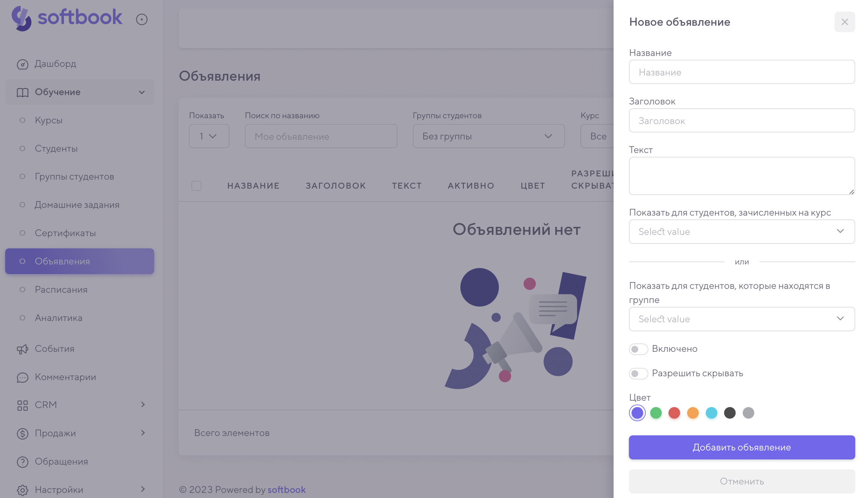
Task: Turn on Разрешить скрывать switch
Action: point(638,373)
